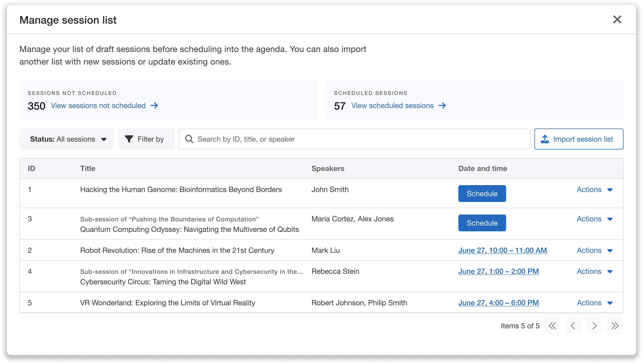Viewport: 643px width, 364px height.
Task: Click the funnel filter icon
Action: point(129,139)
